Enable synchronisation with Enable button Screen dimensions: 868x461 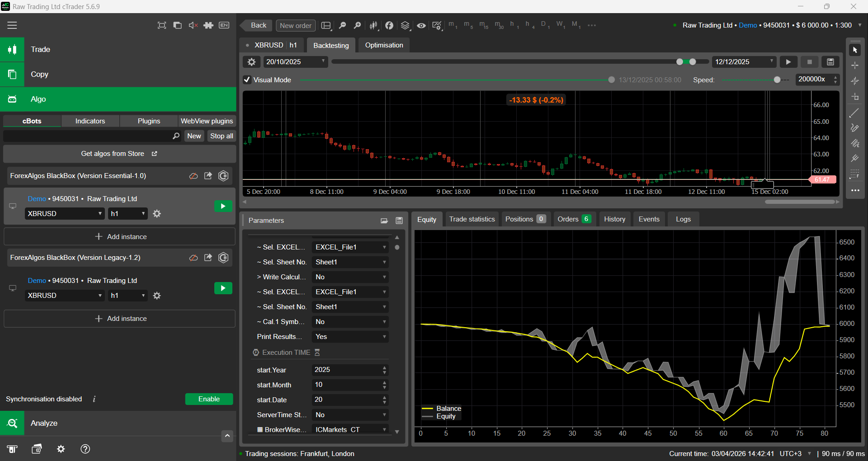(x=209, y=399)
